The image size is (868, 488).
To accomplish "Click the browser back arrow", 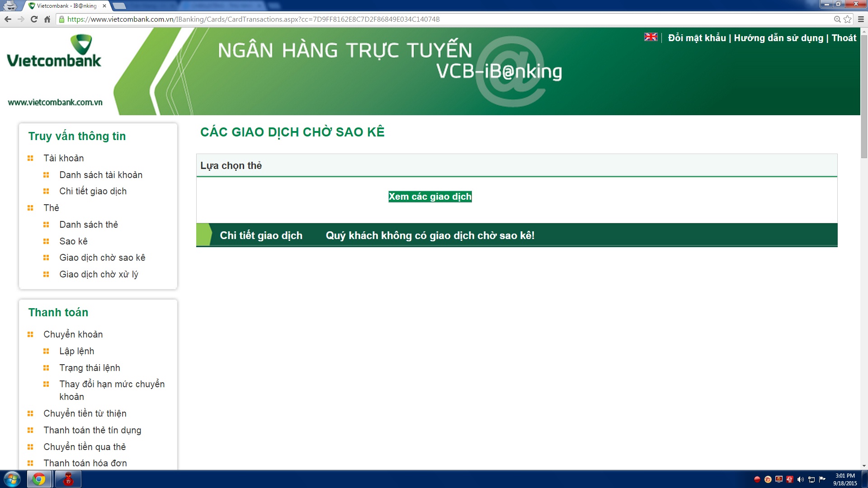I will click(8, 19).
